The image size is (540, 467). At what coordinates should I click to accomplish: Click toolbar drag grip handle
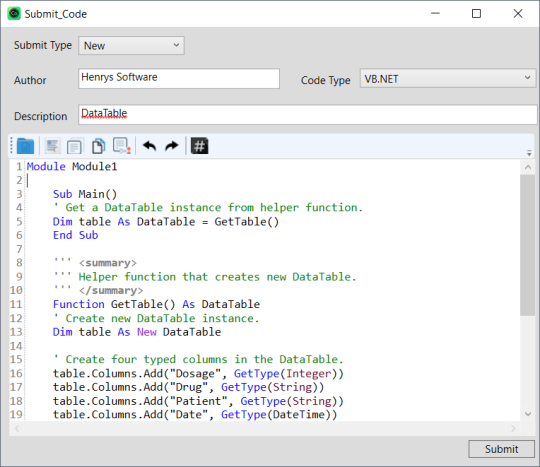11,146
